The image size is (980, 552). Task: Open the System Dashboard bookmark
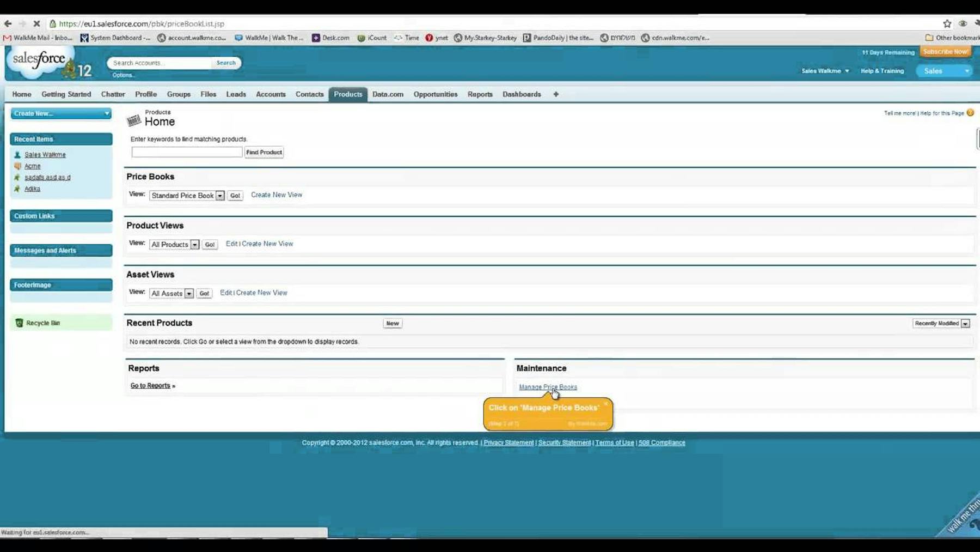[x=115, y=38]
